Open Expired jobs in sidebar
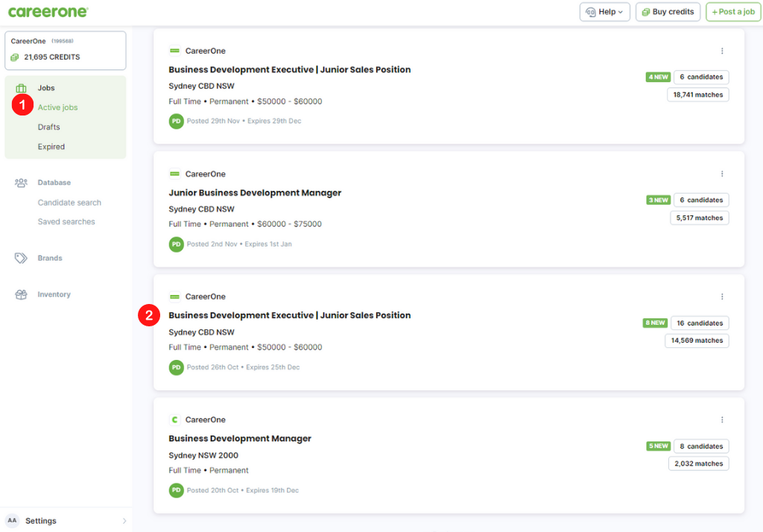763x532 pixels. (51, 147)
